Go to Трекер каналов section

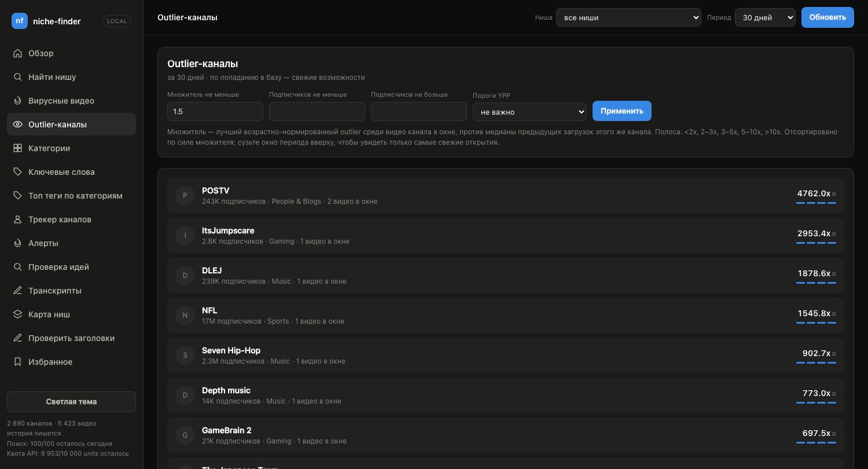(71, 219)
